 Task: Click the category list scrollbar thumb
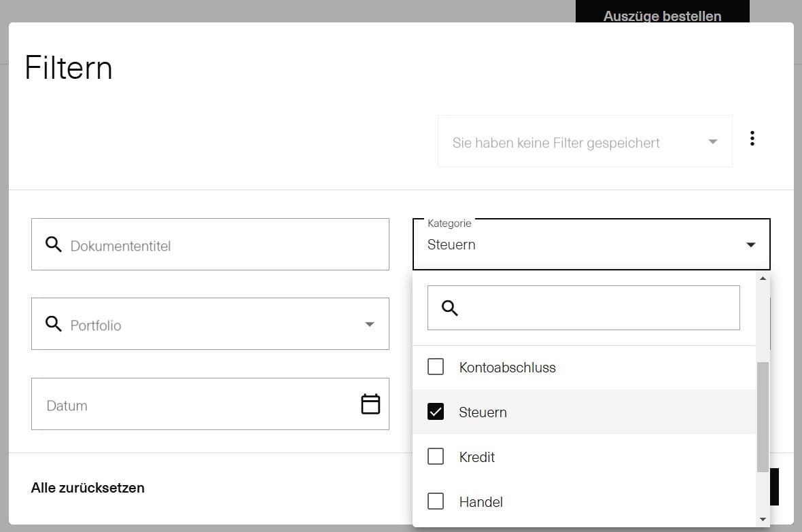(x=763, y=416)
